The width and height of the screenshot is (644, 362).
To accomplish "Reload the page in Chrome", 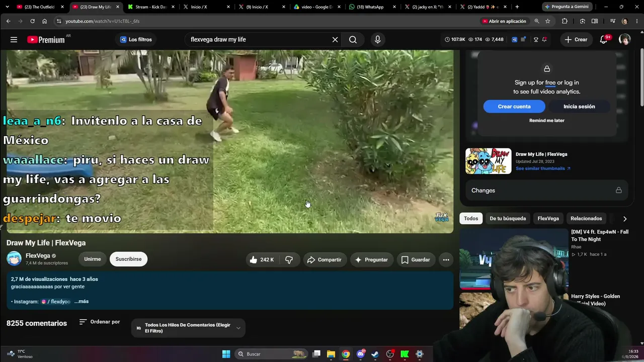I will click(x=32, y=21).
